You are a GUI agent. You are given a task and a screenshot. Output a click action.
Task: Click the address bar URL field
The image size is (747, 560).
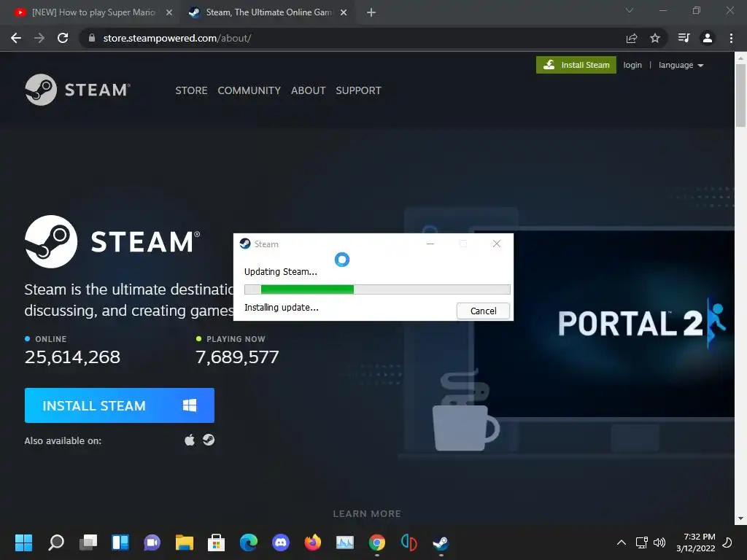click(355, 38)
